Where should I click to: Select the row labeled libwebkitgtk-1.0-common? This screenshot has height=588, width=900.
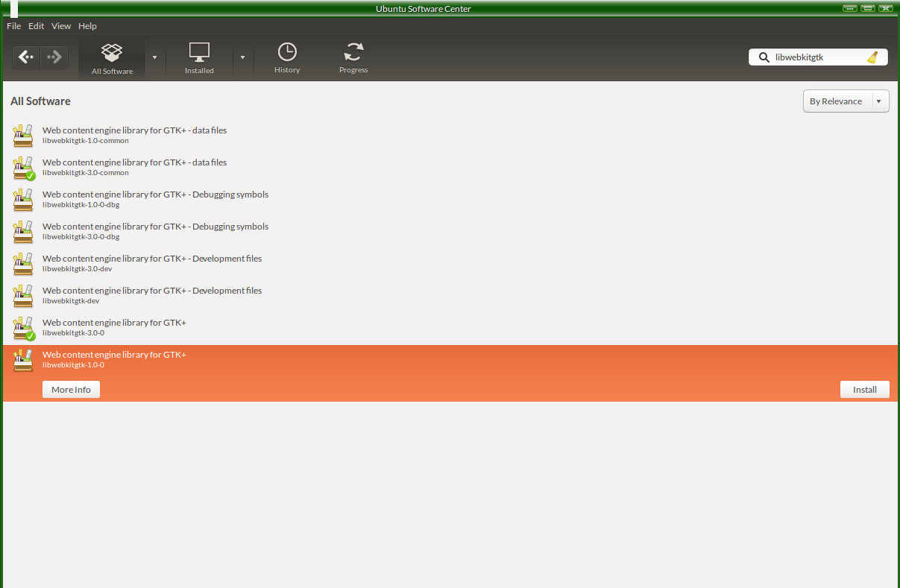coord(450,136)
